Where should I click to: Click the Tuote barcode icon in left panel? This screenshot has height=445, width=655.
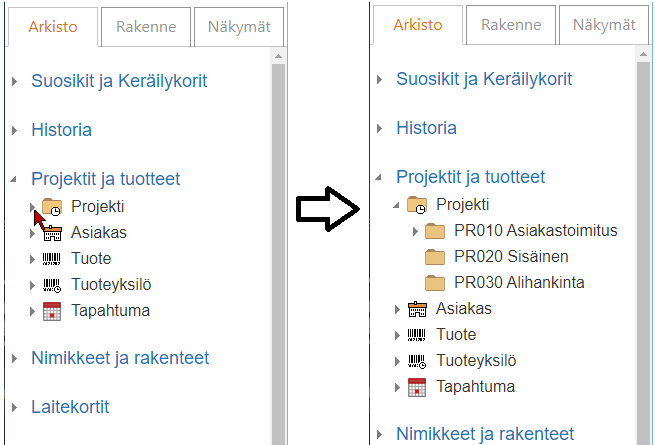[52, 259]
